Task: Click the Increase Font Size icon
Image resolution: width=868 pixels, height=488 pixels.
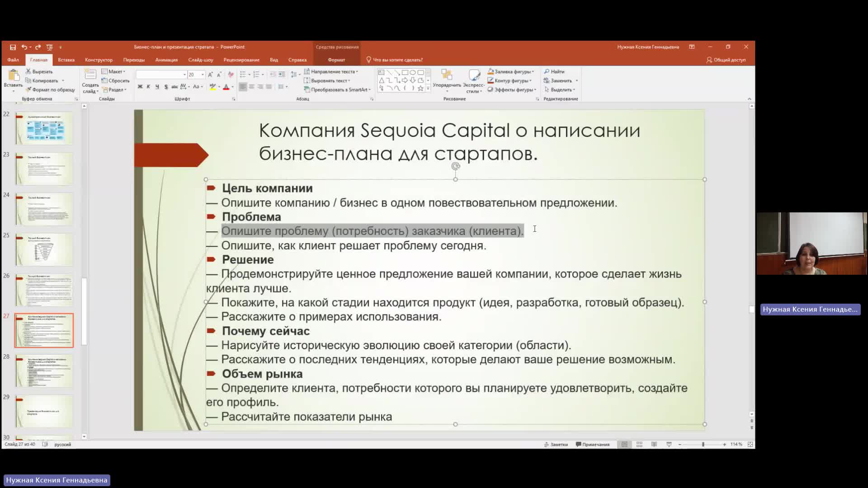Action: [210, 75]
